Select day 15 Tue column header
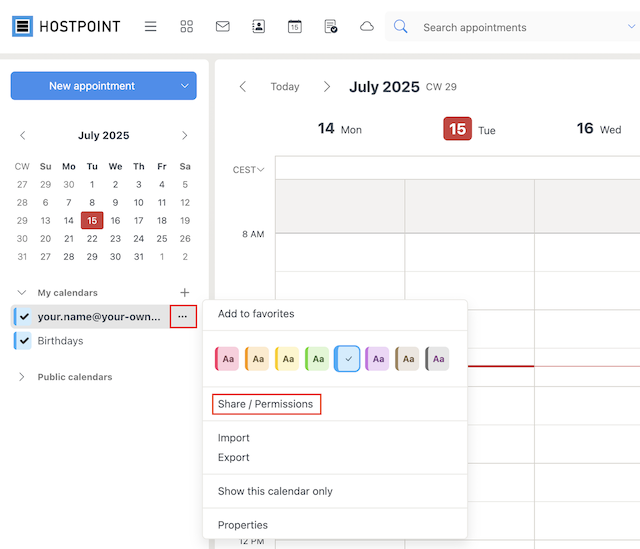Image resolution: width=640 pixels, height=549 pixels. coord(469,129)
